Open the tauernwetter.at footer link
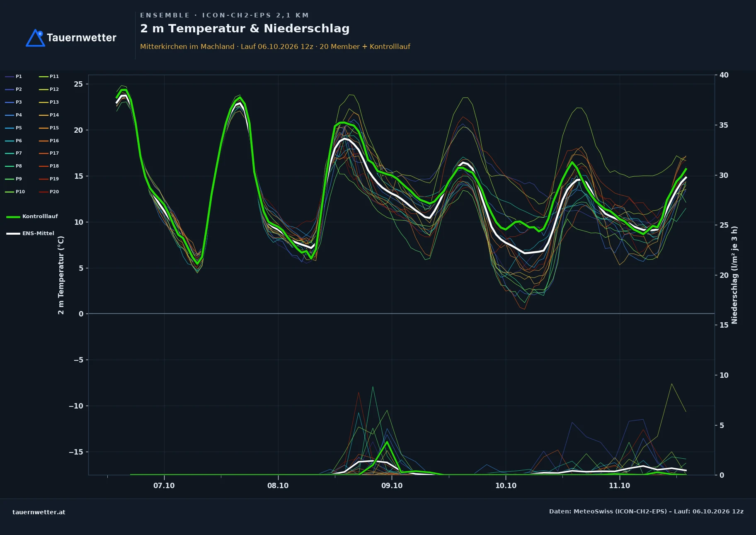This screenshot has width=756, height=535. 39,512
